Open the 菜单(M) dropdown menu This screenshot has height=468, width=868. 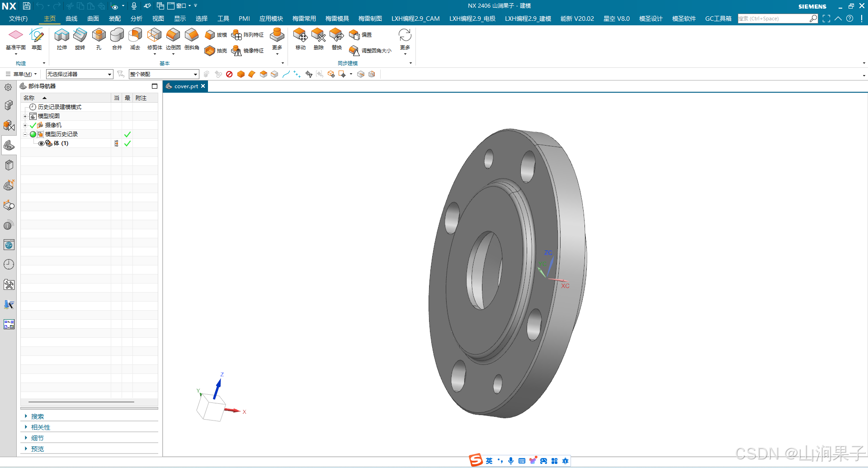click(x=21, y=74)
